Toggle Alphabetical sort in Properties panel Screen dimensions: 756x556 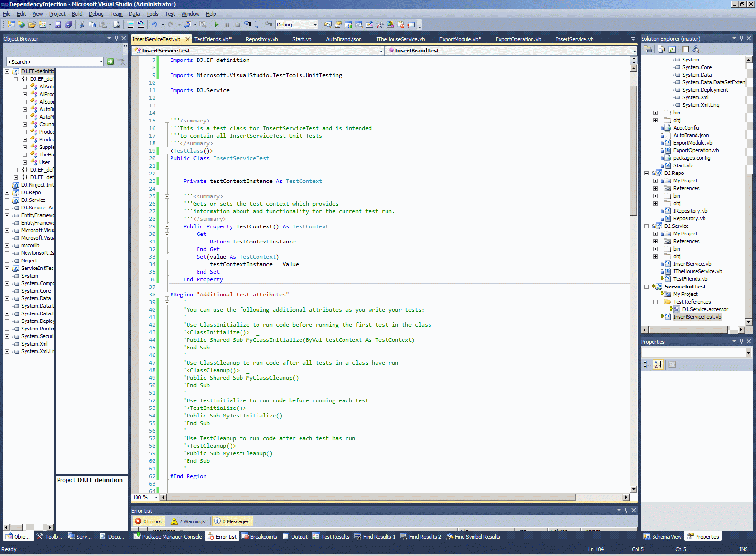[658, 365]
